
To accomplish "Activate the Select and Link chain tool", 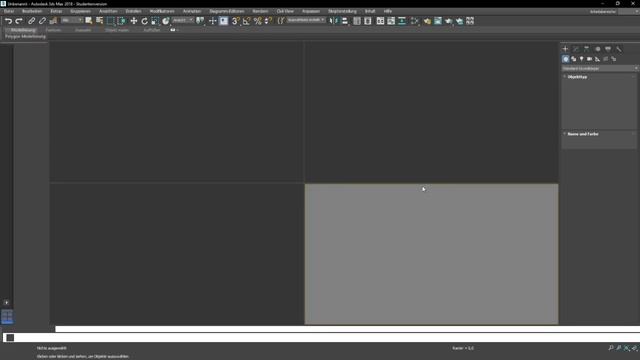I will pos(31,21).
